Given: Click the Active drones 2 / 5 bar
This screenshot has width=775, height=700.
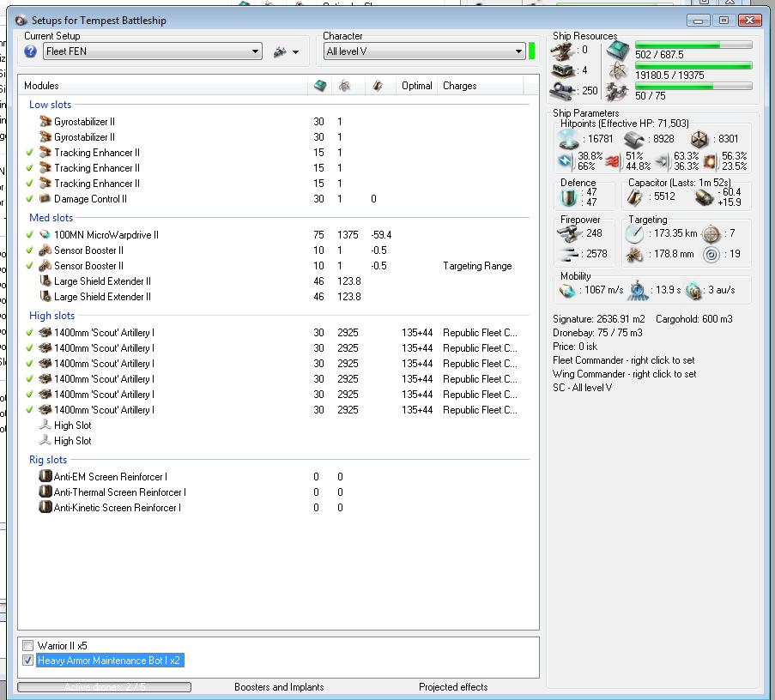Looking at the screenshot, I should tap(105, 687).
